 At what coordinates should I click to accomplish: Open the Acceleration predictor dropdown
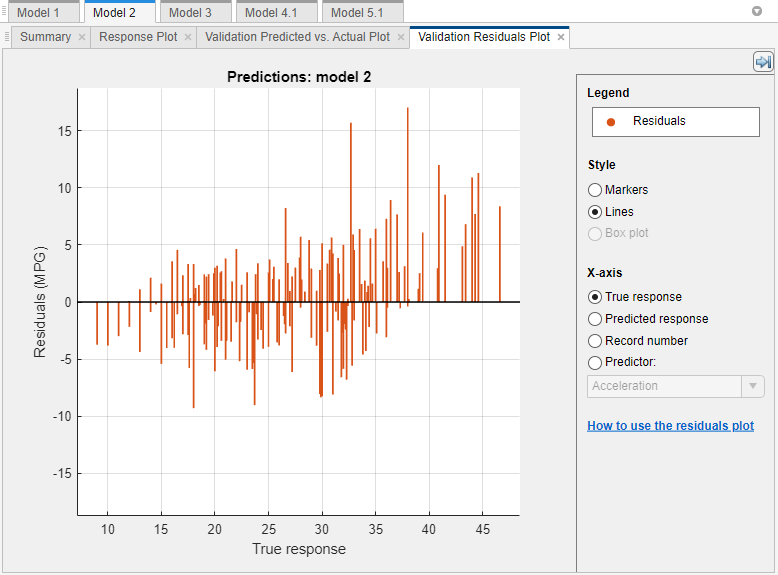coord(751,386)
